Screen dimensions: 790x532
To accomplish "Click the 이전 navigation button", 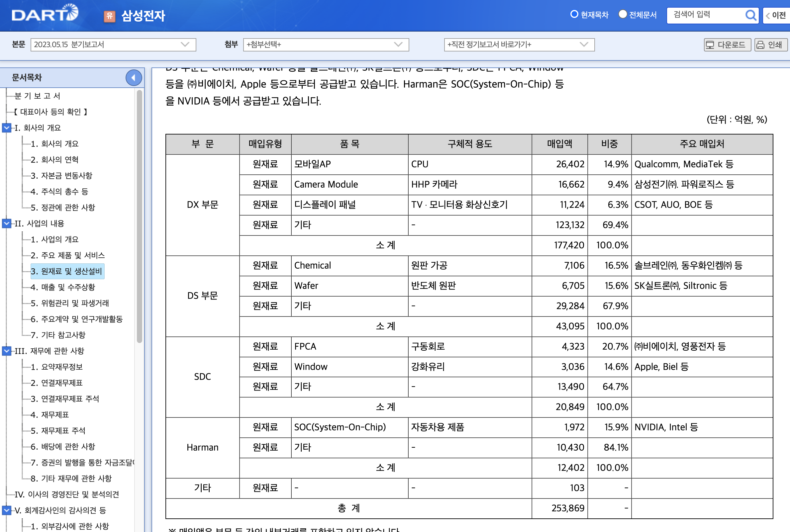I will (779, 15).
